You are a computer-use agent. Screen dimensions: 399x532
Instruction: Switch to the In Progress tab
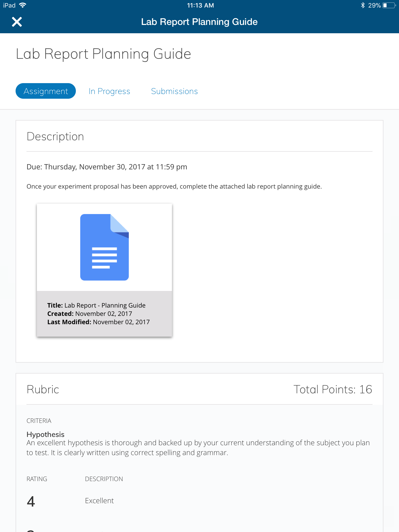[109, 91]
